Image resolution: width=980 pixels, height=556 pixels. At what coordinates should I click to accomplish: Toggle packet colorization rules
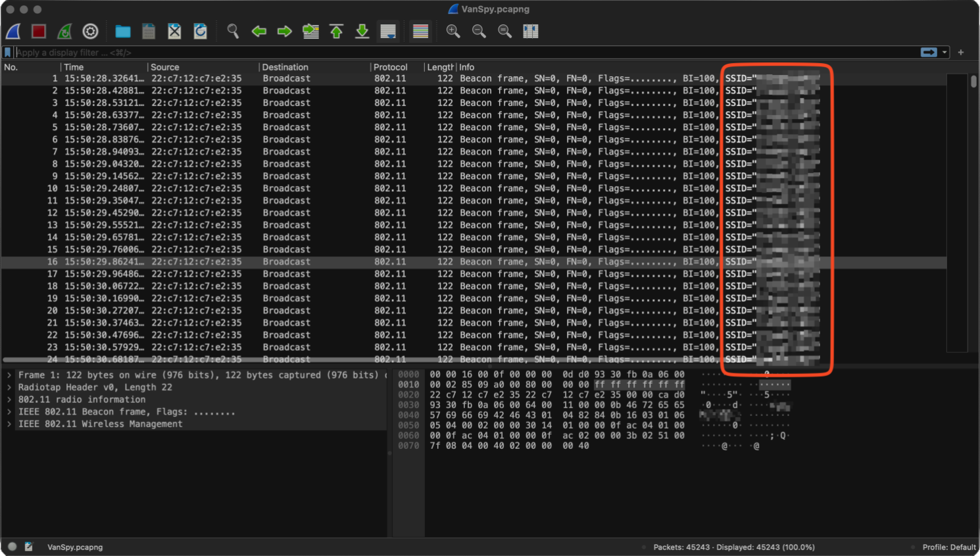tap(420, 31)
